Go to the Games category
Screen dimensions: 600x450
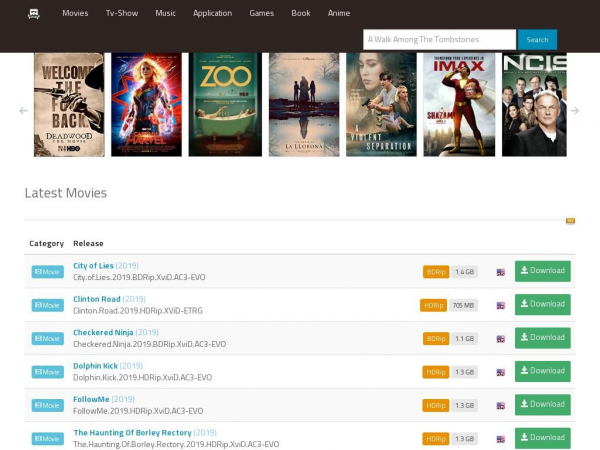(x=261, y=13)
